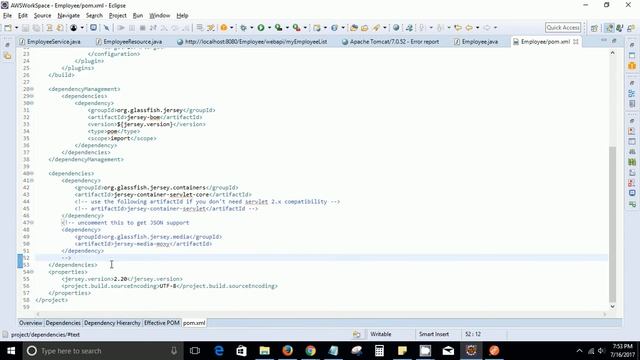The height and width of the screenshot is (360, 640).
Task: Click the Skip All Breakpoints icon
Action: click(x=107, y=28)
